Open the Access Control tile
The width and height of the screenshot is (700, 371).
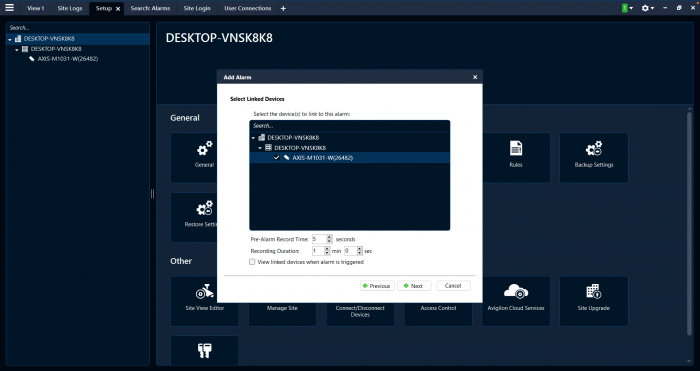point(438,308)
